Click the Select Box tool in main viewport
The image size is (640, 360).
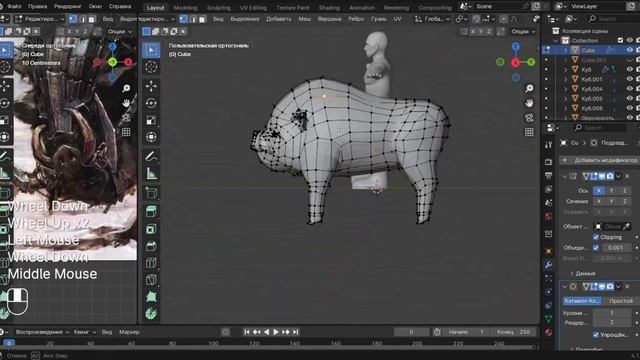[151, 50]
